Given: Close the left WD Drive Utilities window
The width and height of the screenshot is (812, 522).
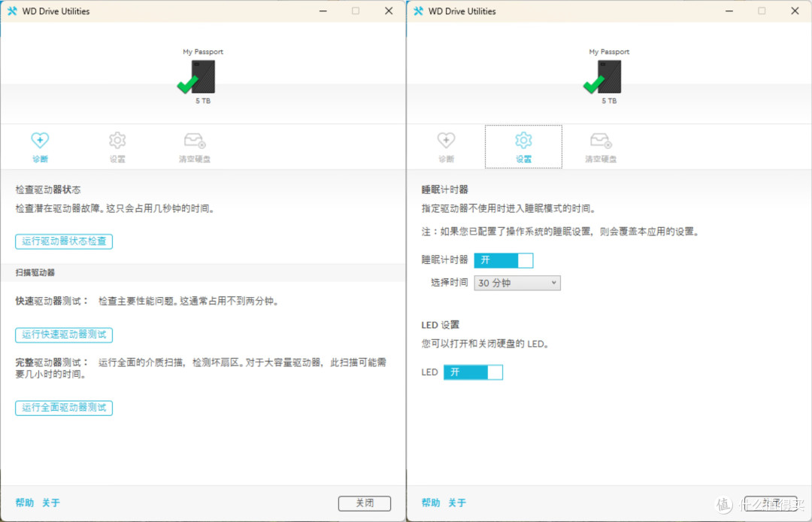Looking at the screenshot, I should pos(389,11).
